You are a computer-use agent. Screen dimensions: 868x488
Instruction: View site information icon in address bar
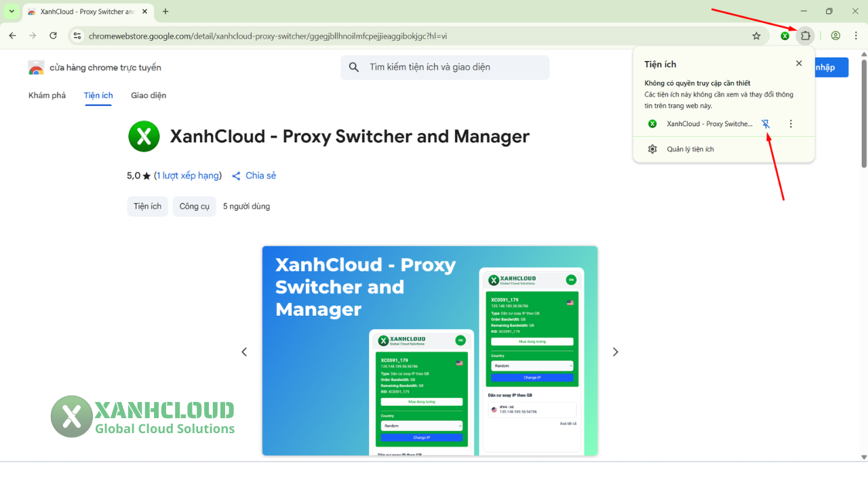(77, 36)
